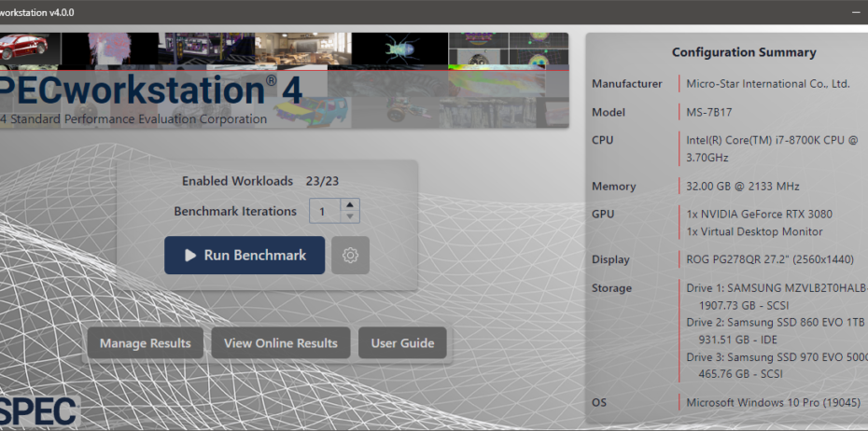
Task: Open benchmark settings gear icon
Action: (350, 255)
